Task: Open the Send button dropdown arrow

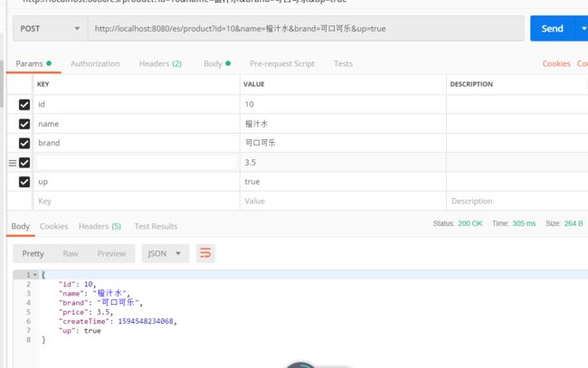Action: (x=583, y=28)
